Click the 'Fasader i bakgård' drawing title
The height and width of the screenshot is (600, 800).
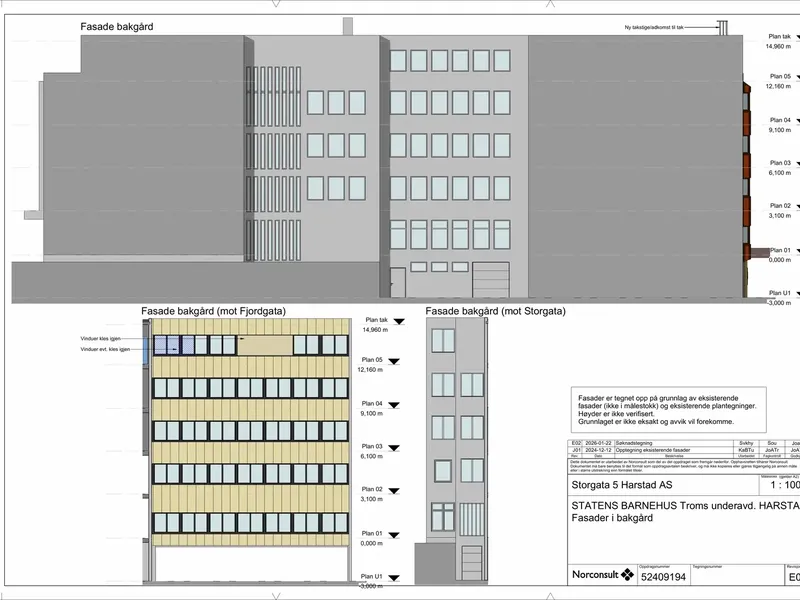click(612, 518)
